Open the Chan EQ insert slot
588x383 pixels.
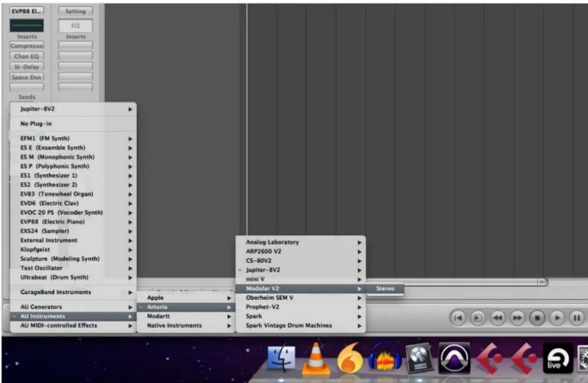(x=27, y=56)
